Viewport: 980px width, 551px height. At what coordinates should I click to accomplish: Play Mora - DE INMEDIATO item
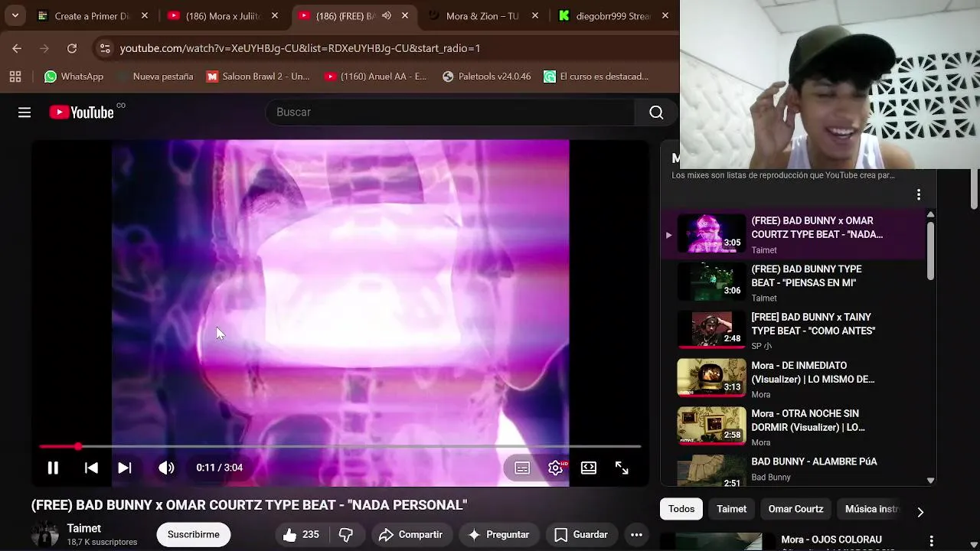pyautogui.click(x=792, y=379)
